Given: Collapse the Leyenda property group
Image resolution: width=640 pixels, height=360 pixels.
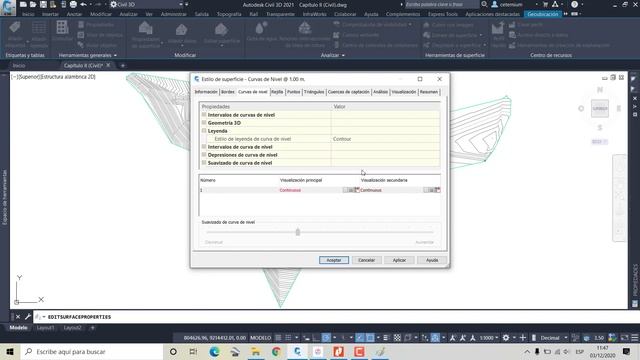Looking at the screenshot, I should pyautogui.click(x=204, y=131).
